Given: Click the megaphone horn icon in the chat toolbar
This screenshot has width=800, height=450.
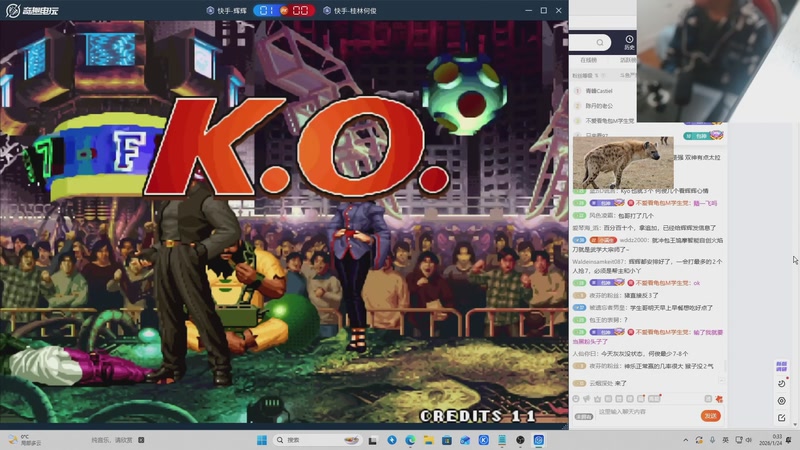Looking at the screenshot, I should coord(587,399).
